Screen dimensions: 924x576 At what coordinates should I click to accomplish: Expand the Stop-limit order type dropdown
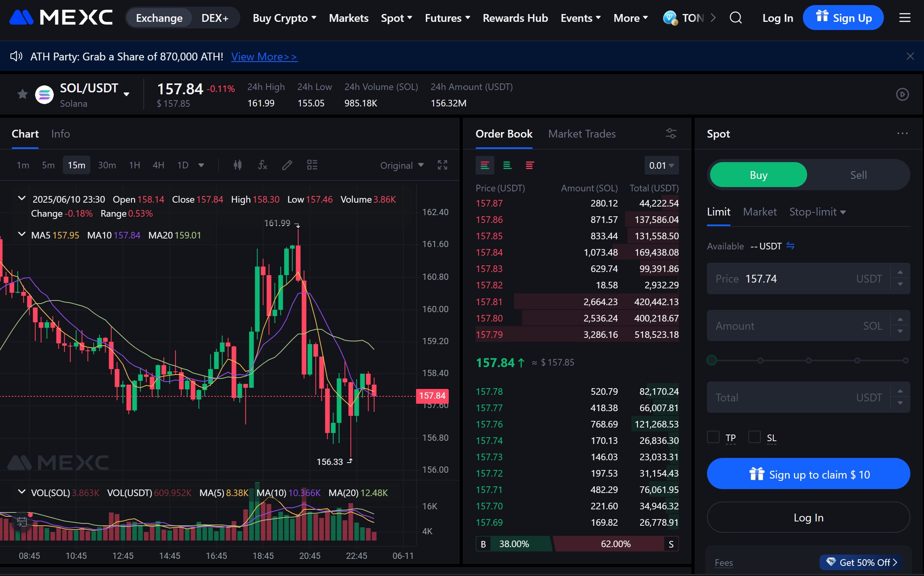click(x=817, y=212)
